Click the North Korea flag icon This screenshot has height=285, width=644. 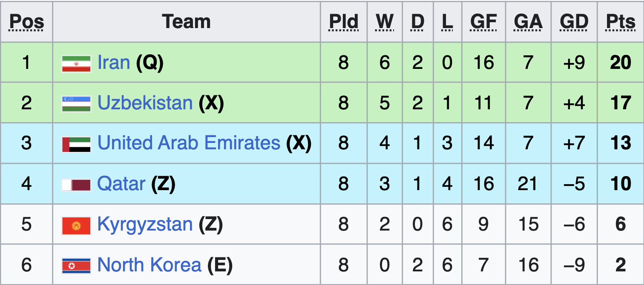click(76, 265)
